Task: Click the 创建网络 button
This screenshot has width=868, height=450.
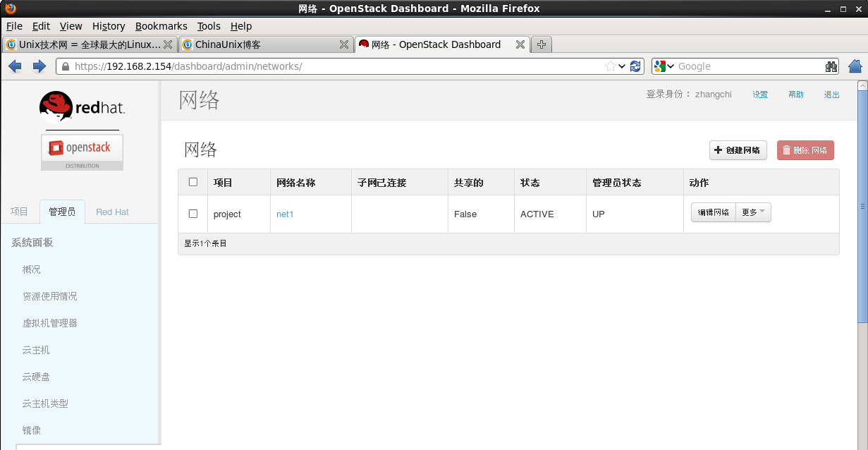Action: pyautogui.click(x=738, y=150)
